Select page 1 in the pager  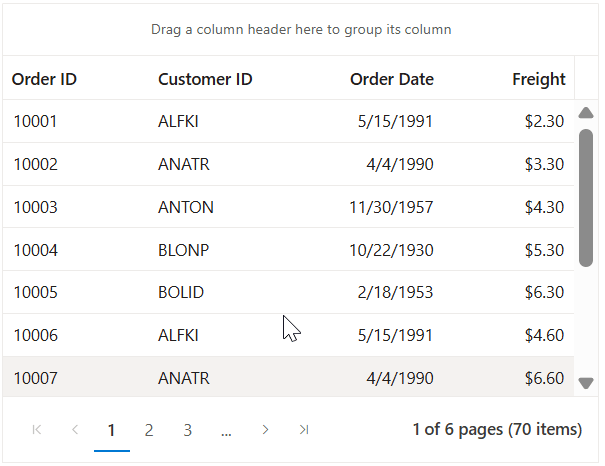pos(112,430)
